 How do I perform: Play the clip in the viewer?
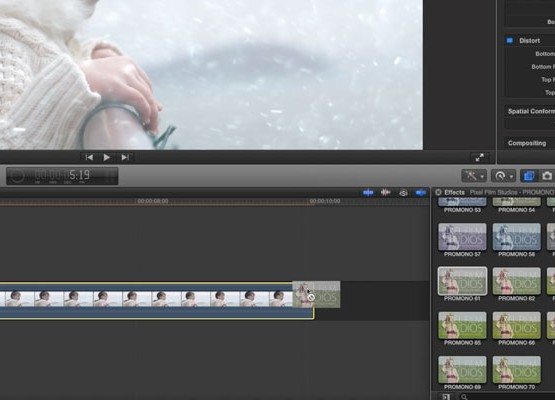(107, 157)
